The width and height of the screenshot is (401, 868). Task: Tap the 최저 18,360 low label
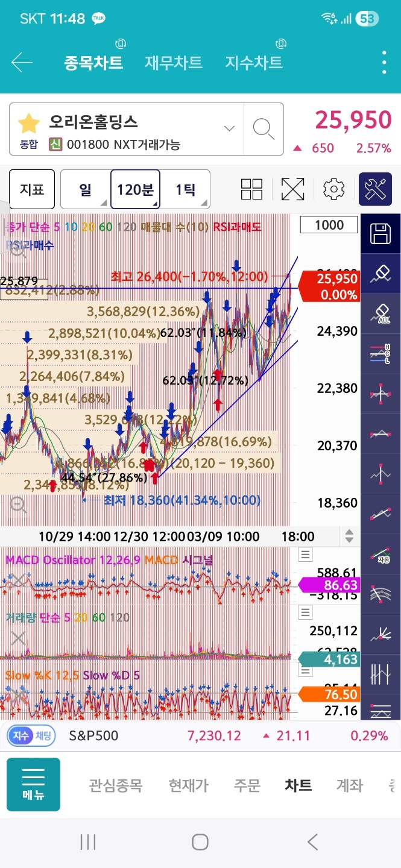pos(182,500)
